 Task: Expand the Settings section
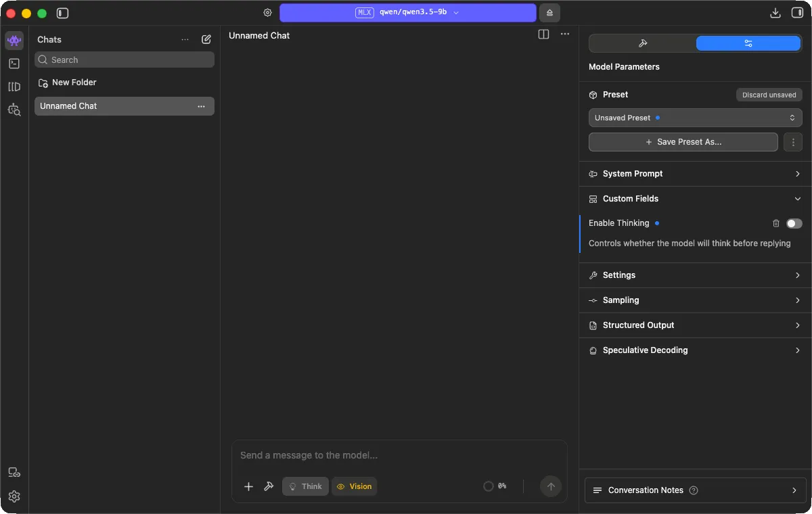[695, 275]
